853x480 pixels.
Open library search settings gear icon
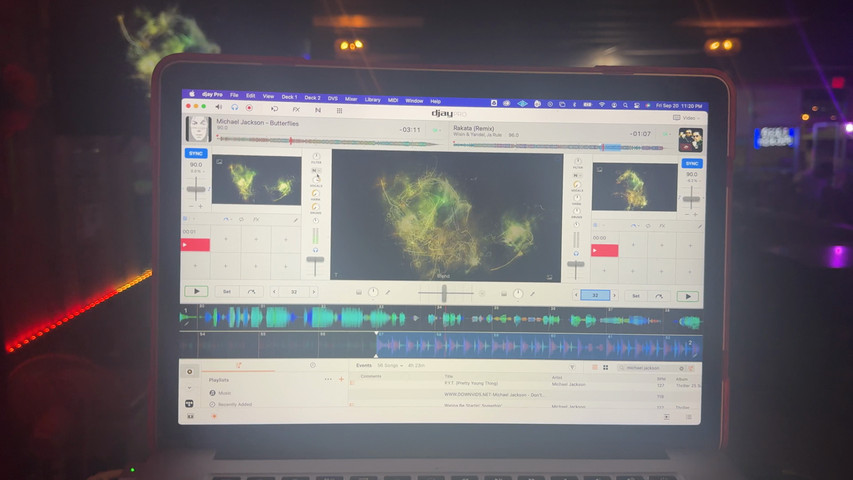coord(681,368)
